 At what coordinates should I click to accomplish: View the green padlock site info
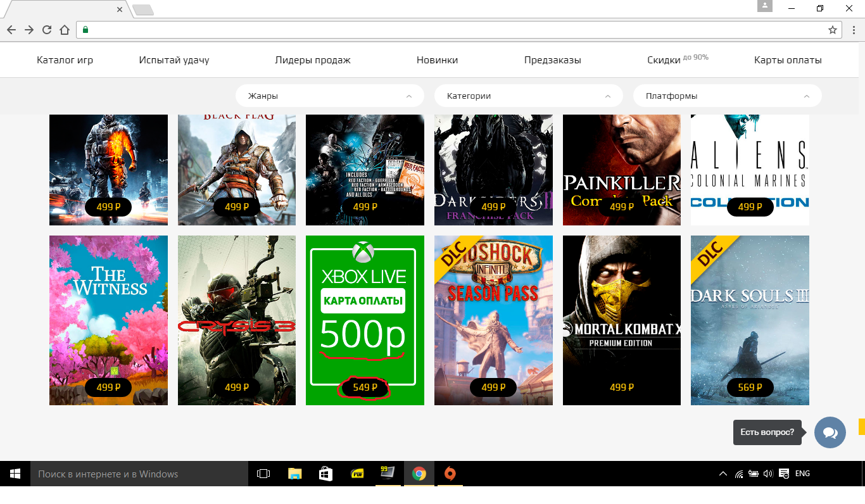85,30
